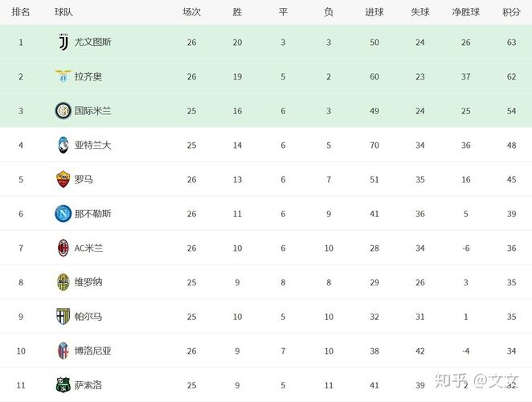This screenshot has height=402, width=532.
Task: Open the 尤文图斯 team name link
Action: pos(92,42)
